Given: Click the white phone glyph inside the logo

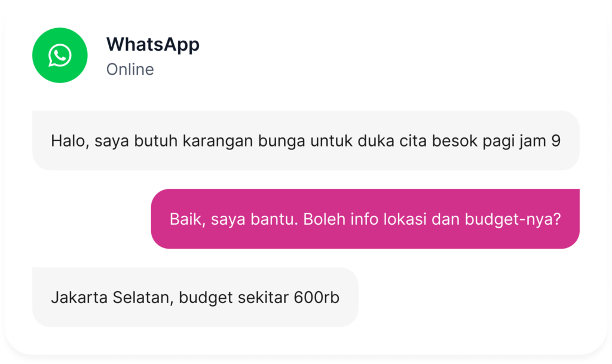Looking at the screenshot, I should click(x=60, y=56).
